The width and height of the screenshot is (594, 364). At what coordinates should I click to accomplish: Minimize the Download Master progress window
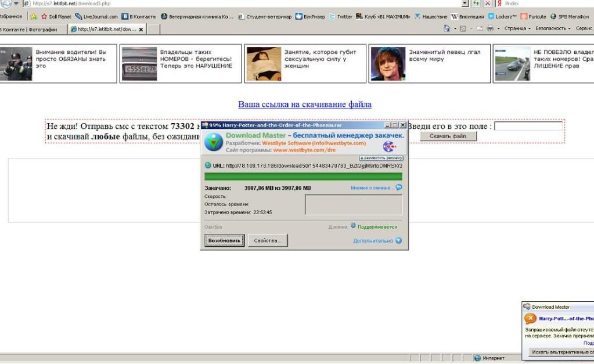coord(387,125)
